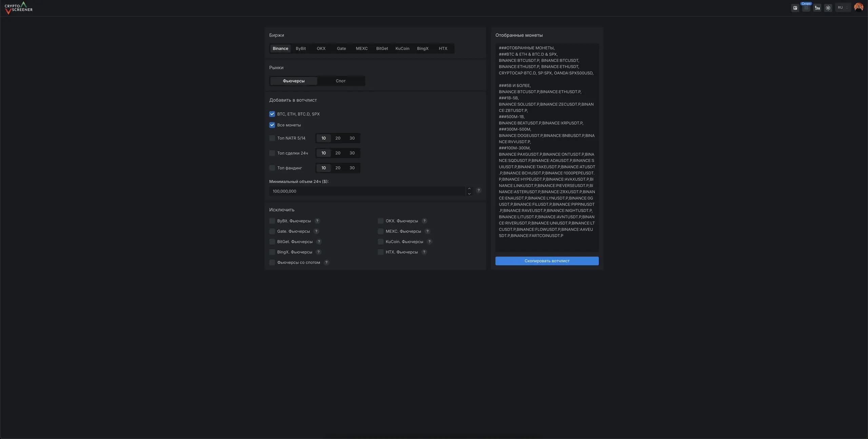This screenshot has height=439, width=868.
Task: Select MEXC exchange tab
Action: tap(362, 48)
